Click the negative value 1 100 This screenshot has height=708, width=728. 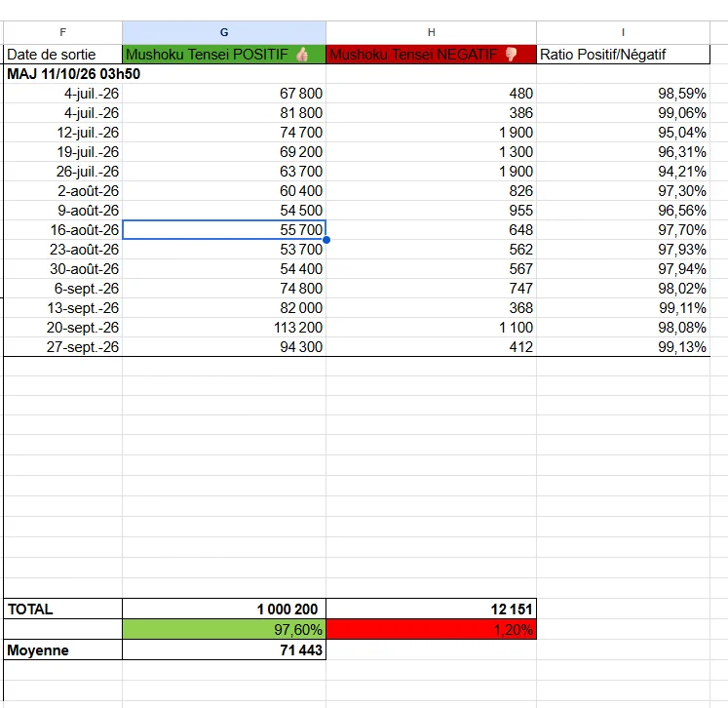click(432, 328)
